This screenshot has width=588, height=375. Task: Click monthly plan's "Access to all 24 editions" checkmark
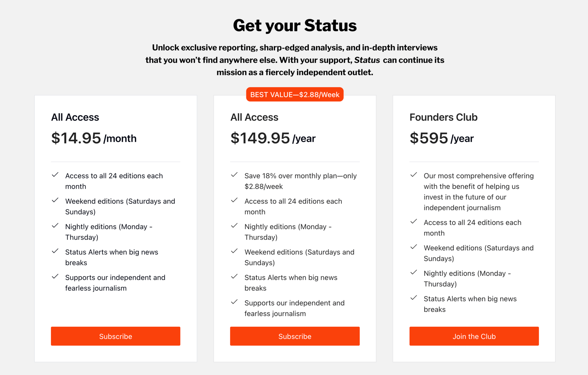(55, 175)
